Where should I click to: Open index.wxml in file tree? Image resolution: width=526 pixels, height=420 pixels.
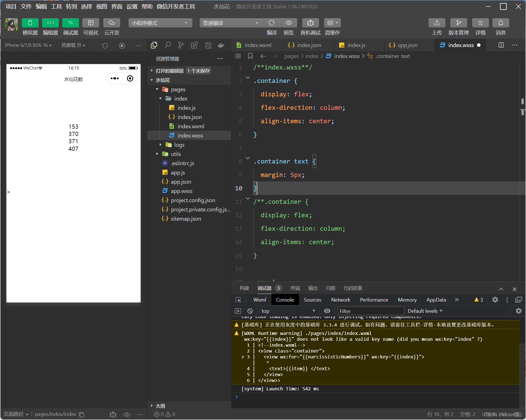pos(191,126)
